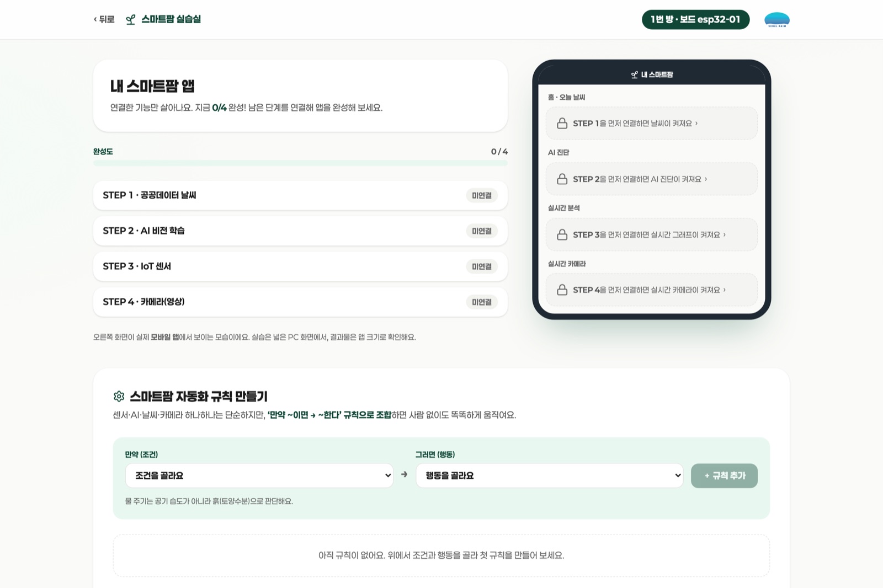Screen dimensions: 883x588
Task: Open the Seoul Rain profile avatar
Action: coord(776,20)
